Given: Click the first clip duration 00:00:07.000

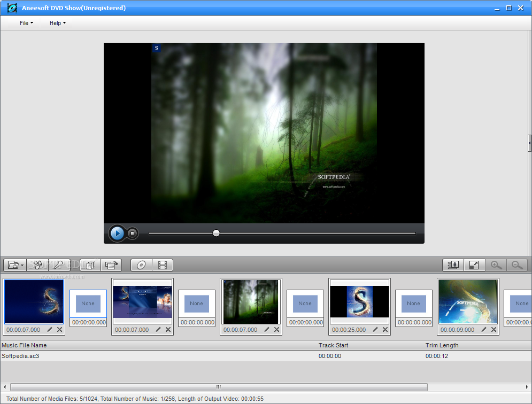Looking at the screenshot, I should [23, 330].
